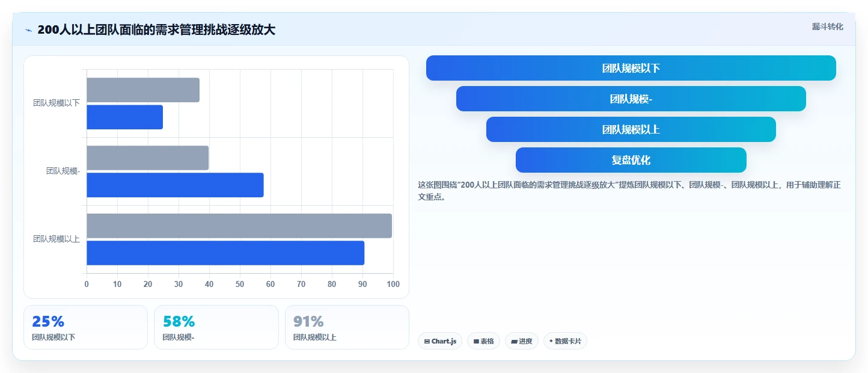Click the x-axis tick label 100
The height and width of the screenshot is (373, 868).
point(393,284)
